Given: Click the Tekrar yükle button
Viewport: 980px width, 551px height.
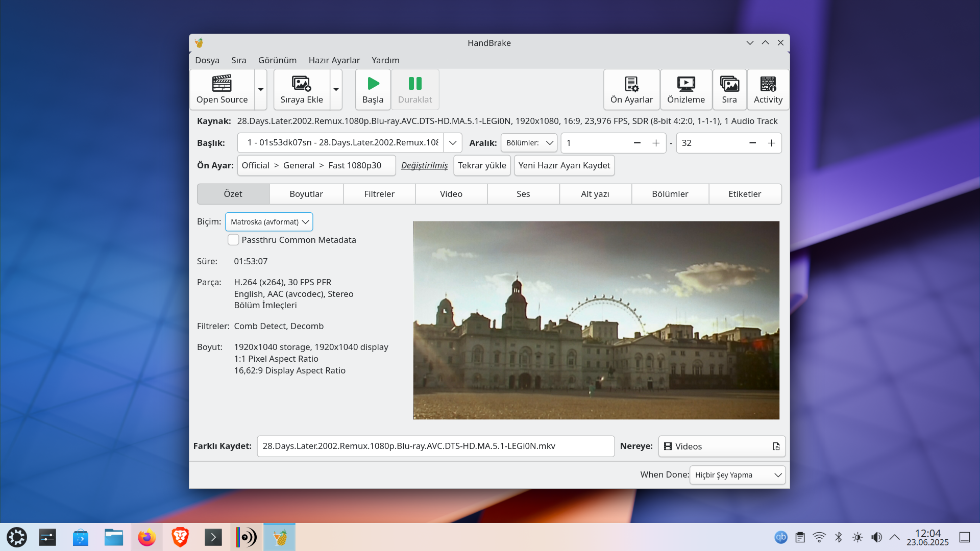Looking at the screenshot, I should click(x=482, y=165).
